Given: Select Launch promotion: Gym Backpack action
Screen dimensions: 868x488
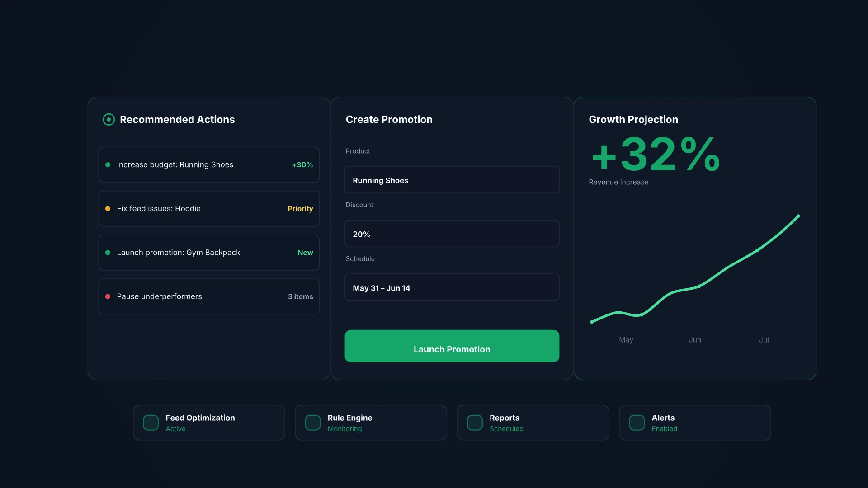Looking at the screenshot, I should click(209, 253).
